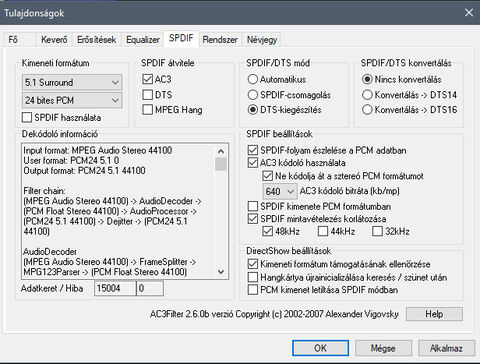
Task: Open the Rendszer tab
Action: tap(220, 40)
